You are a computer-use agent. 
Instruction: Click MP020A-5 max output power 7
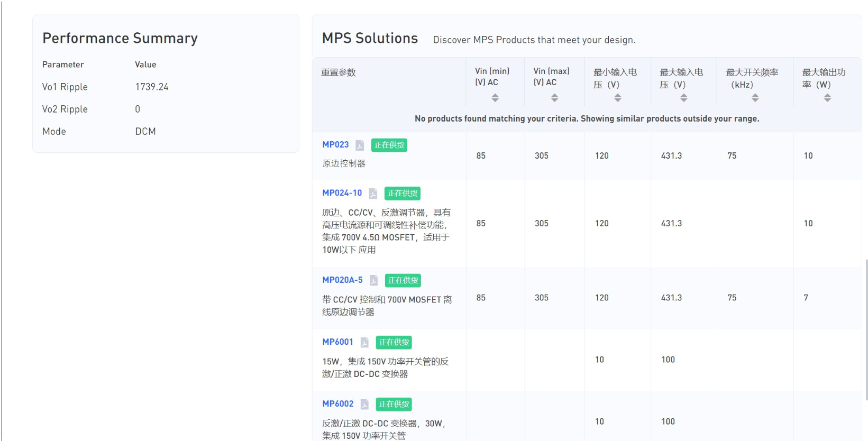[806, 298]
